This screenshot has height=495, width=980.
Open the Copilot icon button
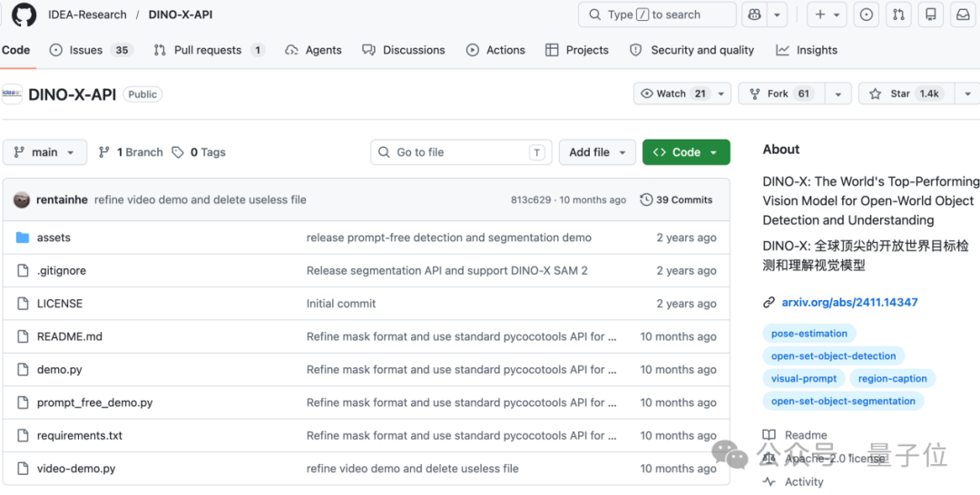[x=754, y=15]
